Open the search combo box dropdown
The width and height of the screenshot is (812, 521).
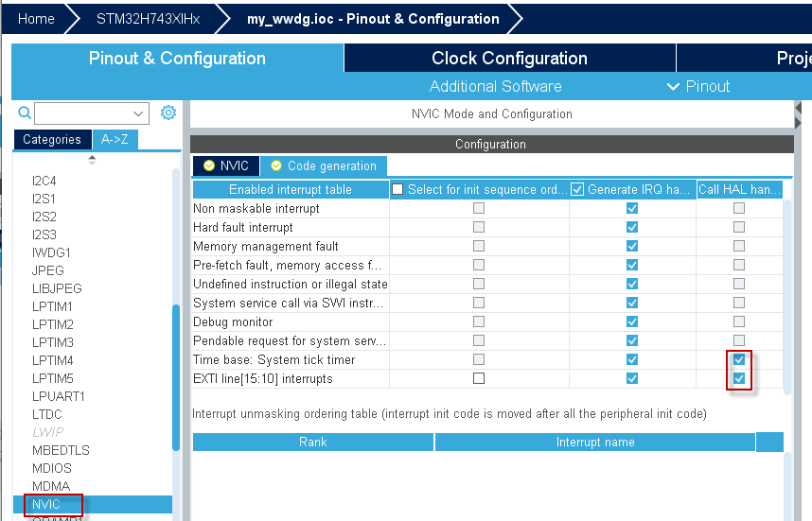tap(138, 113)
